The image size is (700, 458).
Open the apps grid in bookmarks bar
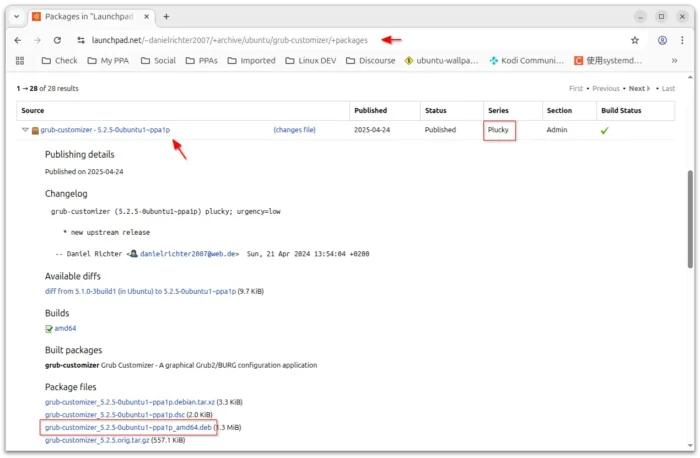tap(20, 61)
